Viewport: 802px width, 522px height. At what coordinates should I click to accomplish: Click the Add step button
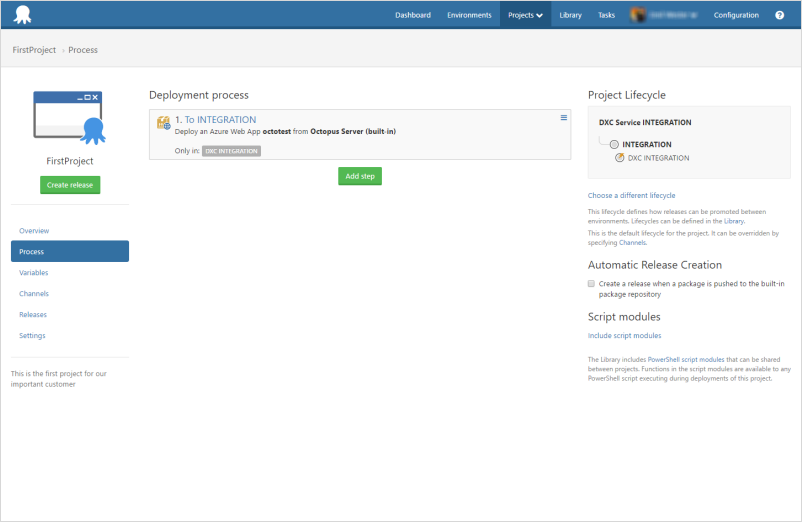tap(359, 176)
